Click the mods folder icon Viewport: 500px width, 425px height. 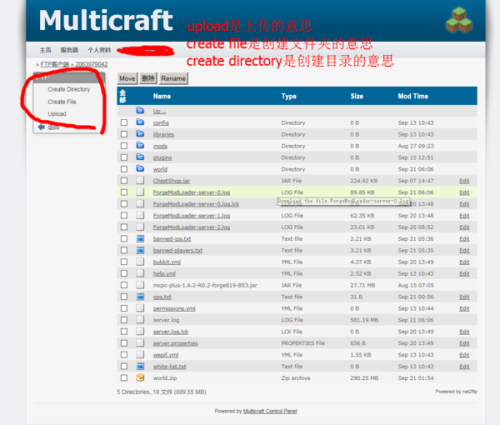click(x=140, y=145)
